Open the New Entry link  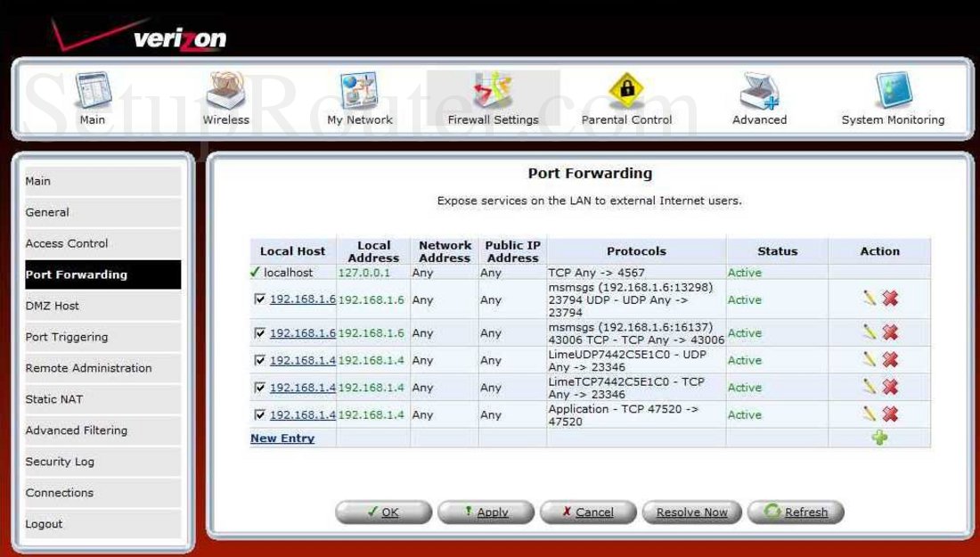283,438
